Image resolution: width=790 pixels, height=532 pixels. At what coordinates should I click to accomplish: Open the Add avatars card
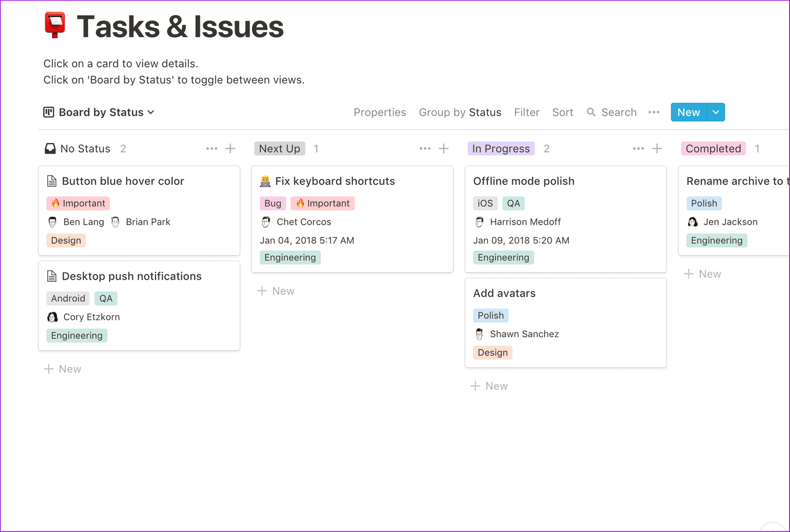pyautogui.click(x=566, y=323)
